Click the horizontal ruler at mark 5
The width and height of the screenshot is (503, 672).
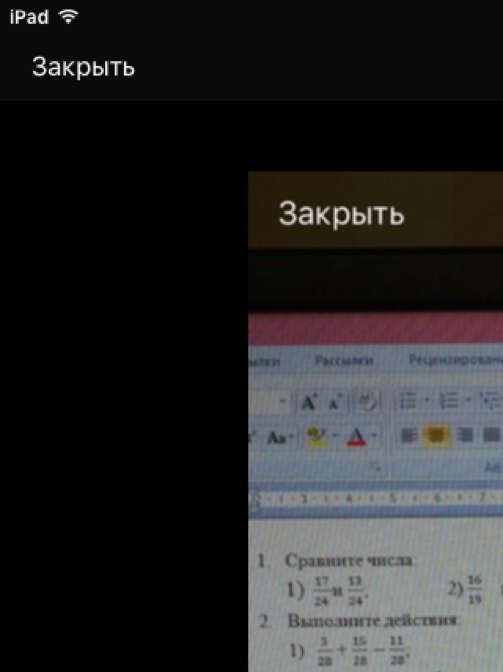click(x=394, y=498)
